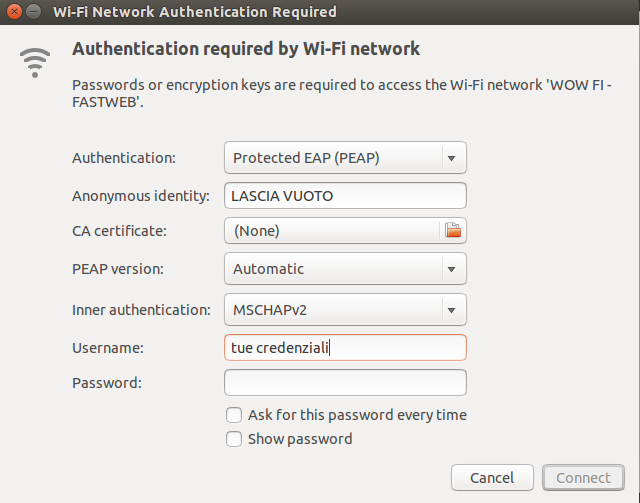Close the Wi-Fi authentication dialog window

click(x=14, y=12)
